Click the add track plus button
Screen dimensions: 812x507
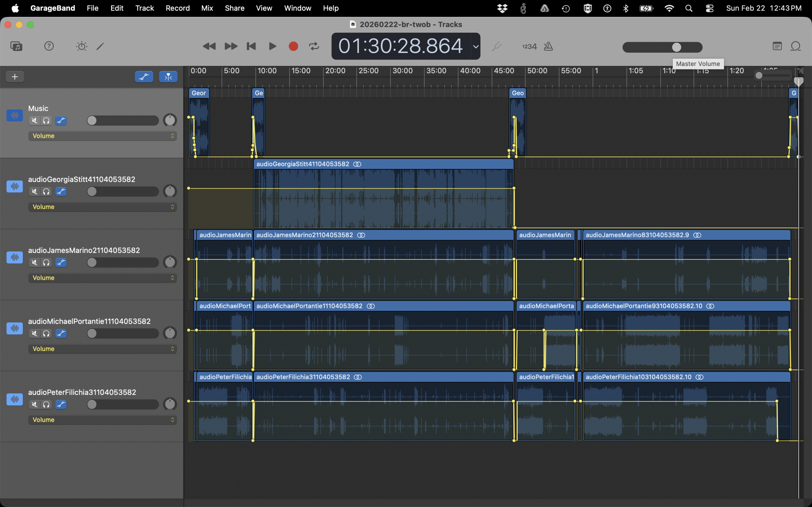15,77
